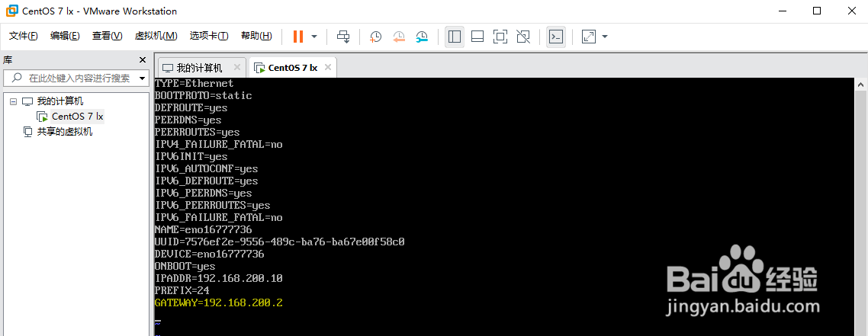This screenshot has height=336, width=868.
Task: Maximize the VMware Workstation window
Action: (817, 11)
